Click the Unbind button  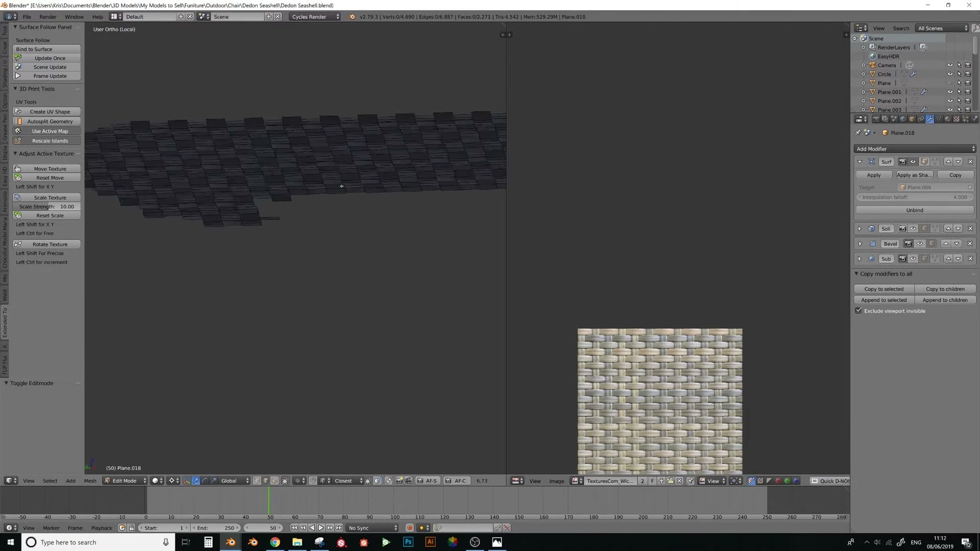coord(915,210)
